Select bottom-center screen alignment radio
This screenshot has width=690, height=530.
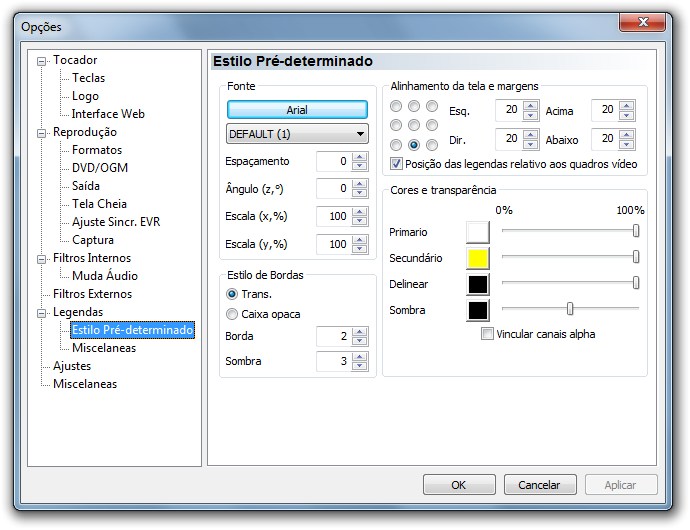414,145
